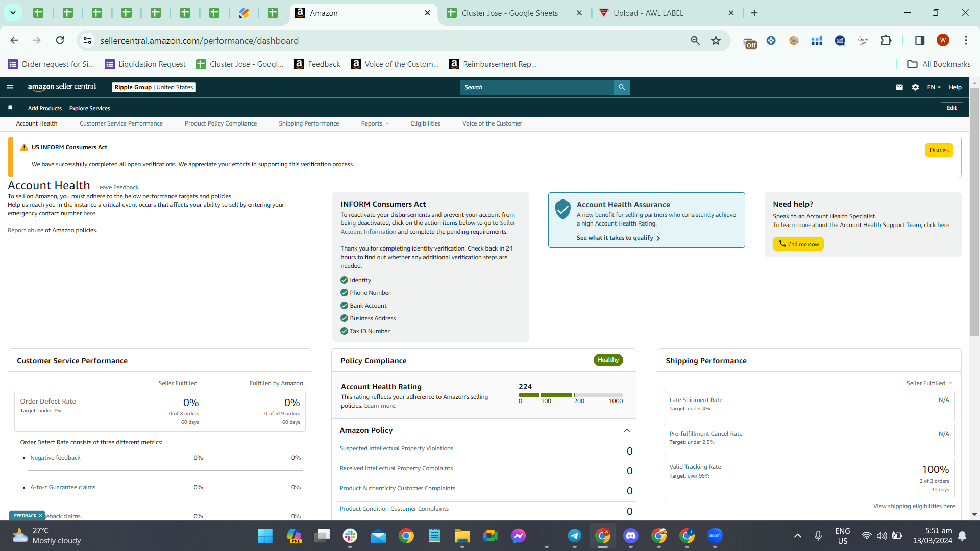Click the Edit button in the navigation bar
The image size is (980, 551).
click(x=952, y=108)
